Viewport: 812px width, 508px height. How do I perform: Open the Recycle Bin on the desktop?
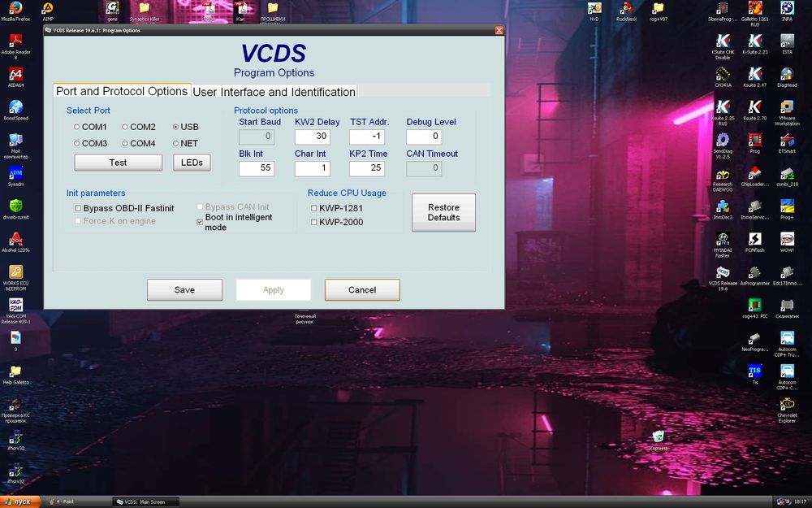(x=659, y=441)
